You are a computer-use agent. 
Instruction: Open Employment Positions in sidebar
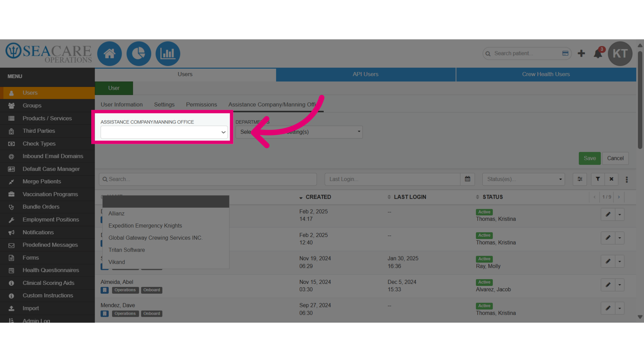(x=47, y=220)
